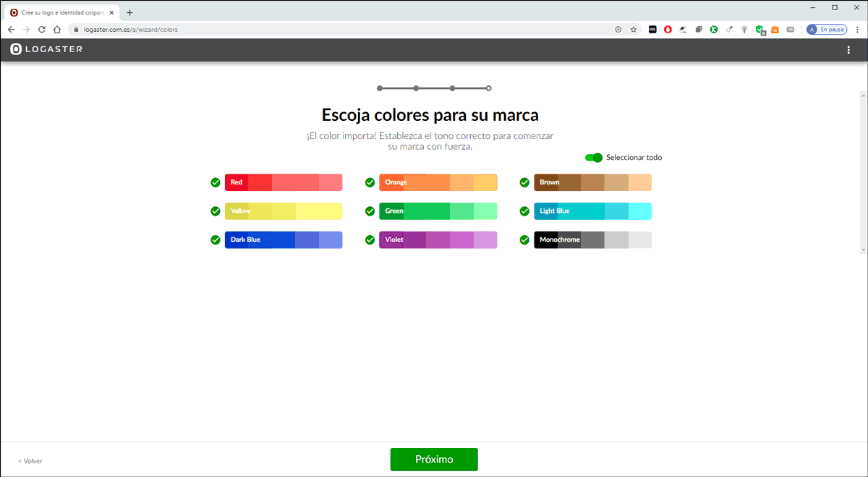Click the green shield extension icon
This screenshot has height=477, width=868.
759,30
